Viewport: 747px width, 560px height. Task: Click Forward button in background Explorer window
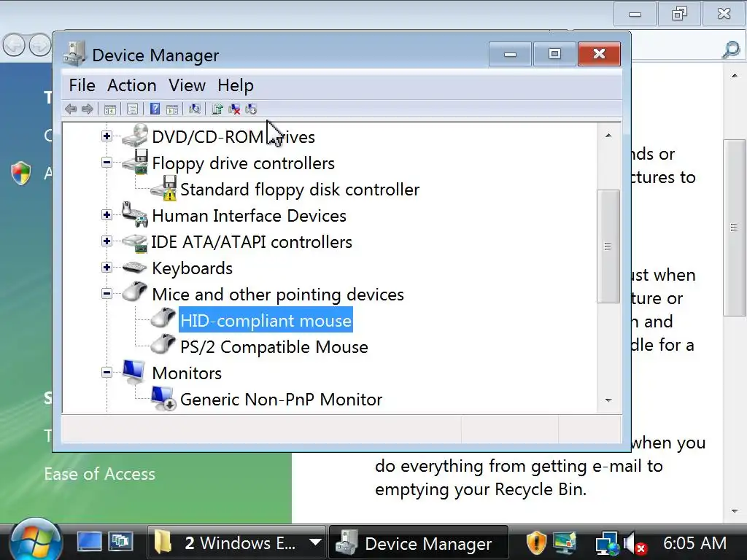tap(40, 46)
